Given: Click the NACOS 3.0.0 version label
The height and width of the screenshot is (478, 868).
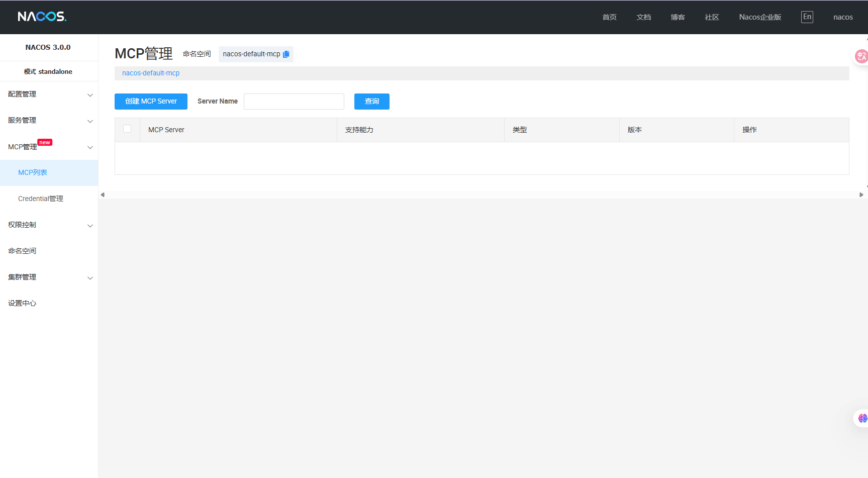Looking at the screenshot, I should (x=48, y=47).
